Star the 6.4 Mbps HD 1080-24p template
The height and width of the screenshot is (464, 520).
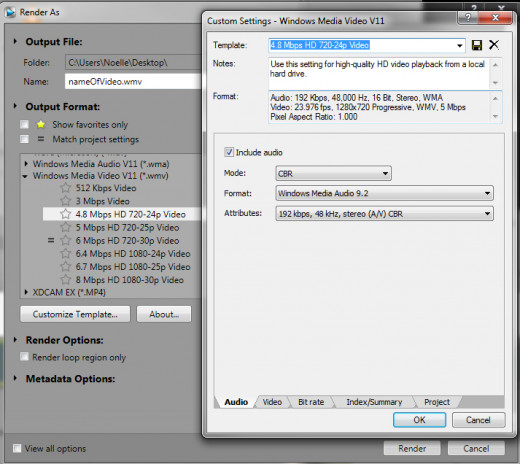[66, 254]
